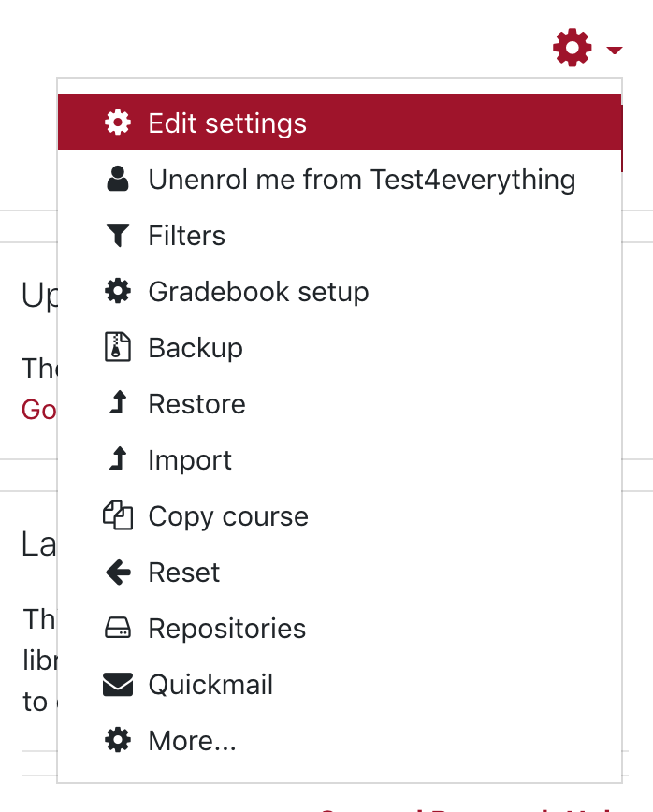Click the Restore up-arrow icon

coord(119,402)
